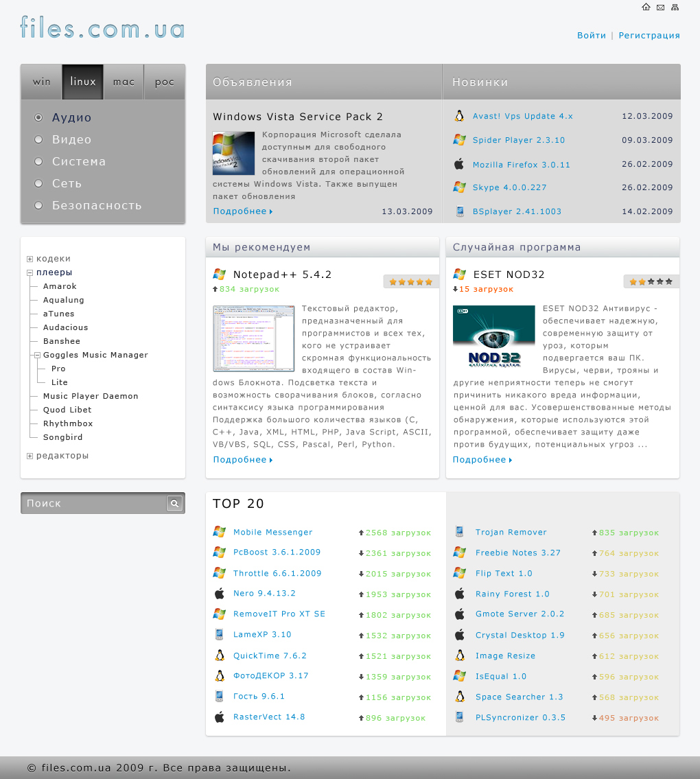Switch to the poc tab
The width and height of the screenshot is (700, 779).
[x=165, y=82]
